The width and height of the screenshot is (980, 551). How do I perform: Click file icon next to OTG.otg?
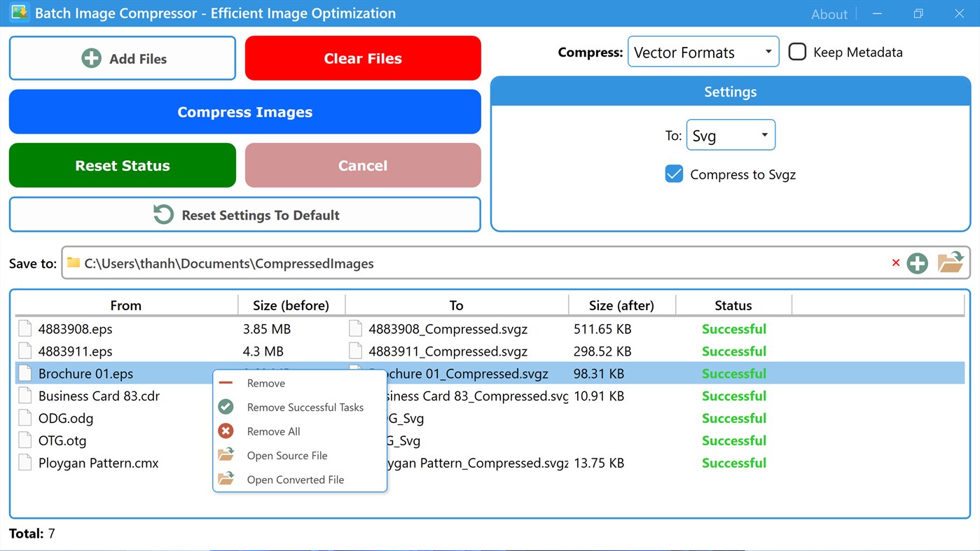(x=25, y=441)
